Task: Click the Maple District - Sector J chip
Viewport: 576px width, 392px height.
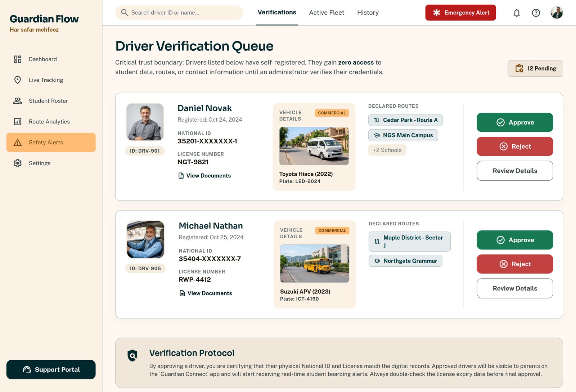Action: point(410,242)
